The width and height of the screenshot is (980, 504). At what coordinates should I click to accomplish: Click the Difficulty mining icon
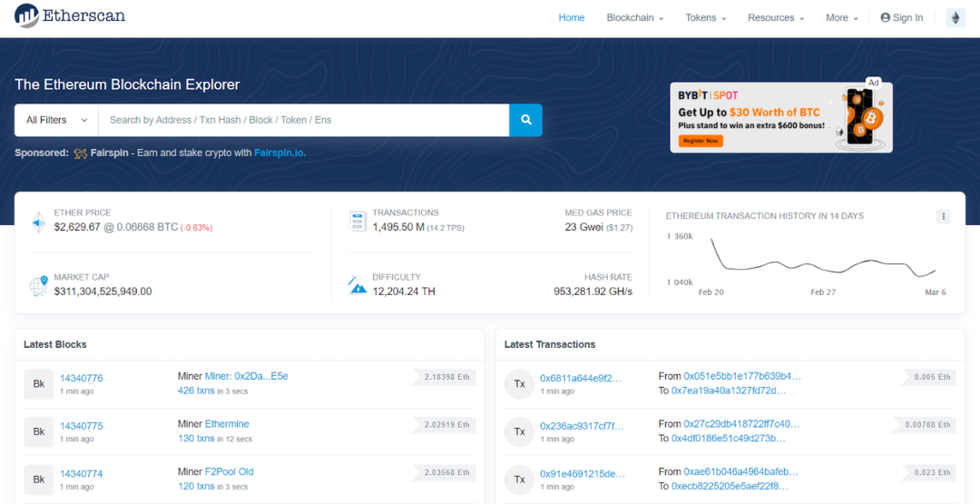click(358, 285)
